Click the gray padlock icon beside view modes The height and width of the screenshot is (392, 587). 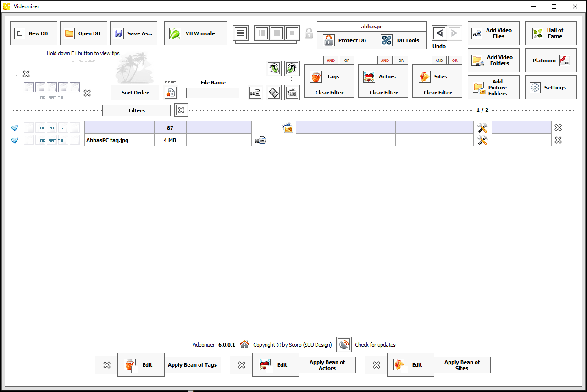coord(309,33)
